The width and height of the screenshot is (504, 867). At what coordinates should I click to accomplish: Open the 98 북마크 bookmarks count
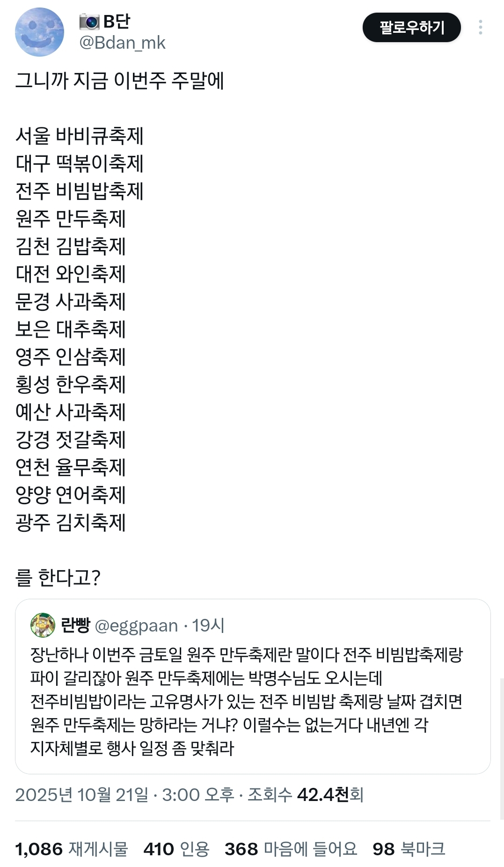(x=409, y=849)
